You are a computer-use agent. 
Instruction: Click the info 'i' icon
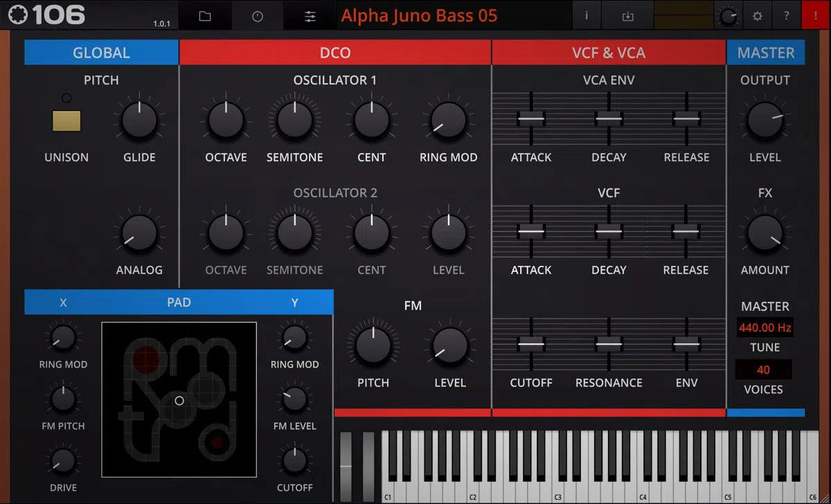click(x=587, y=16)
